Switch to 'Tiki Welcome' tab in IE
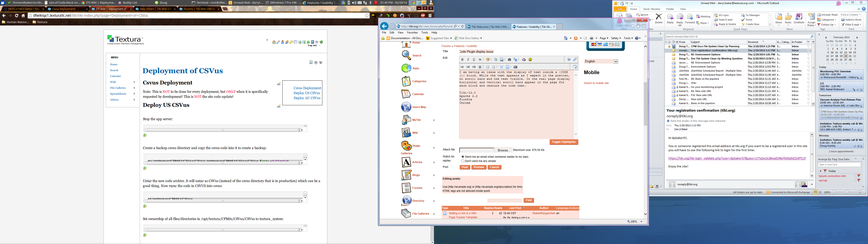868x244 pixels. tap(488, 27)
